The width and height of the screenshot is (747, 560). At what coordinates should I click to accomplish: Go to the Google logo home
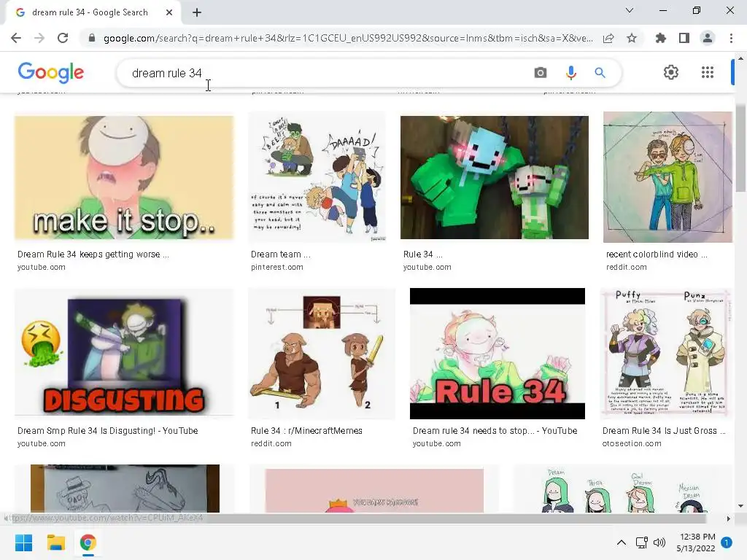pos(51,72)
